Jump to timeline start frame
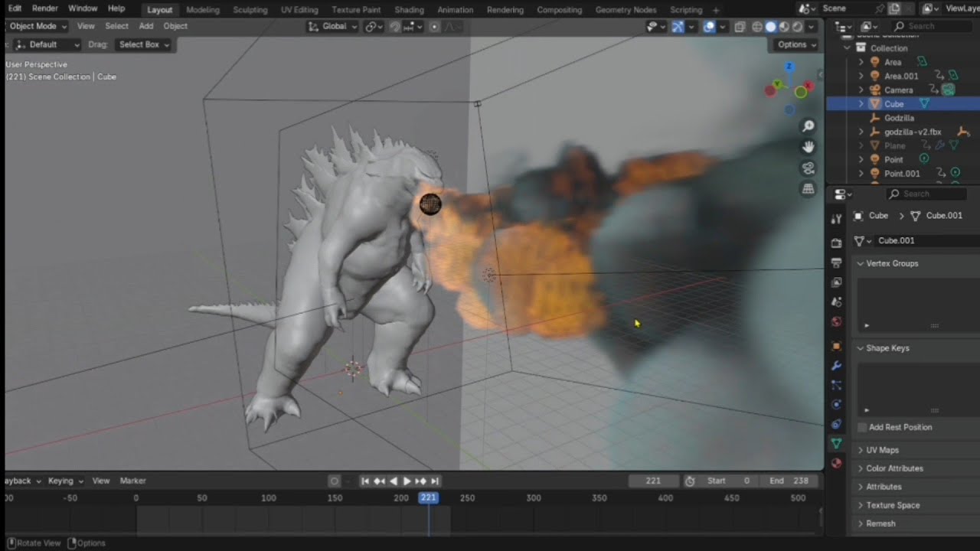 (365, 481)
